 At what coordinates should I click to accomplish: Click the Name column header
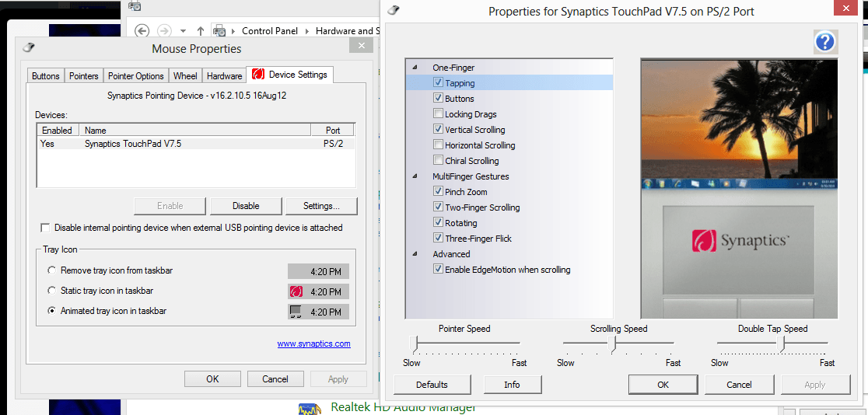195,131
